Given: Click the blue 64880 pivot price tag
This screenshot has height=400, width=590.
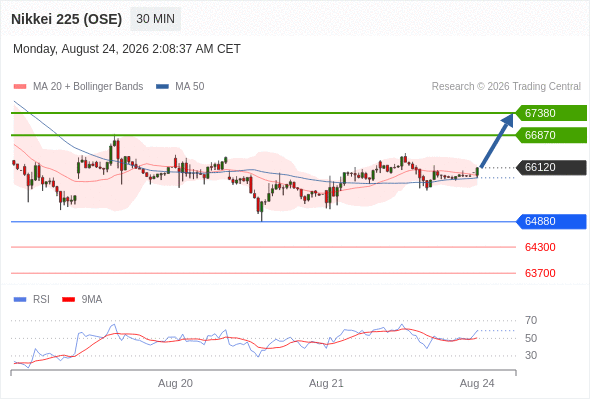Looking at the screenshot, I should (x=550, y=221).
